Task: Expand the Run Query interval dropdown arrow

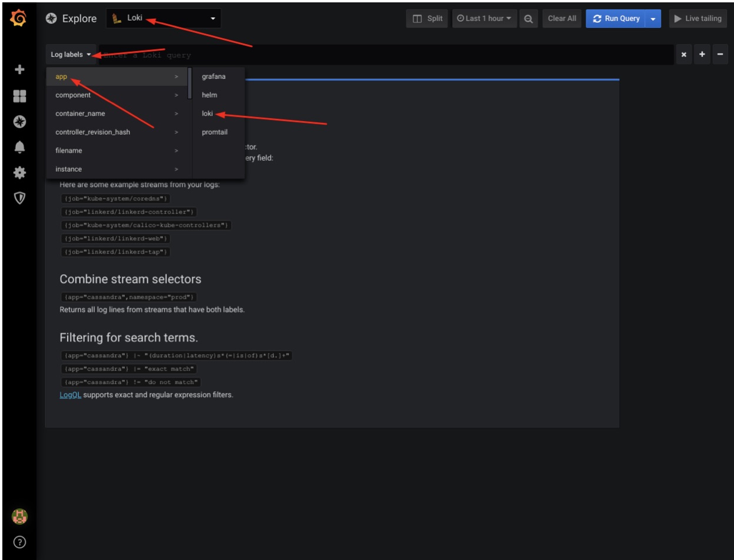Action: [653, 18]
